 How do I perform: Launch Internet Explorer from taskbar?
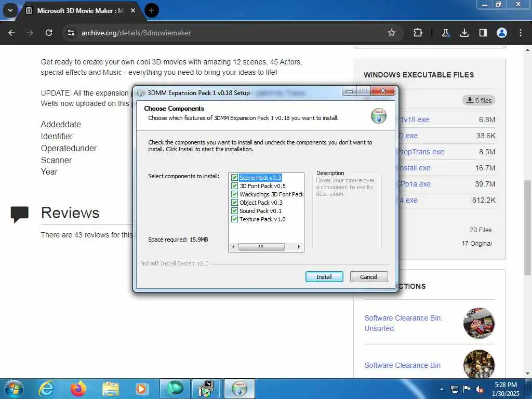click(46, 389)
